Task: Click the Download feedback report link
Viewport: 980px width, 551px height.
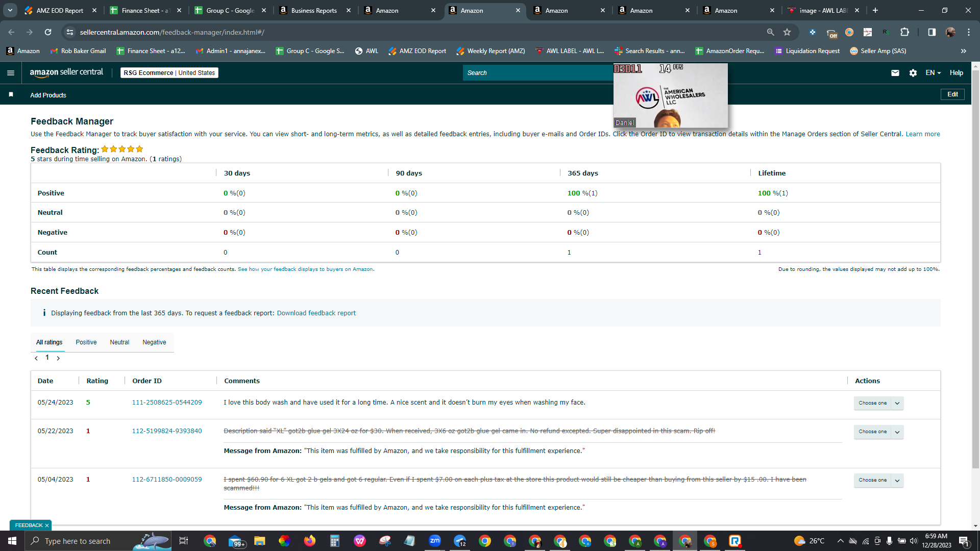Action: point(316,313)
